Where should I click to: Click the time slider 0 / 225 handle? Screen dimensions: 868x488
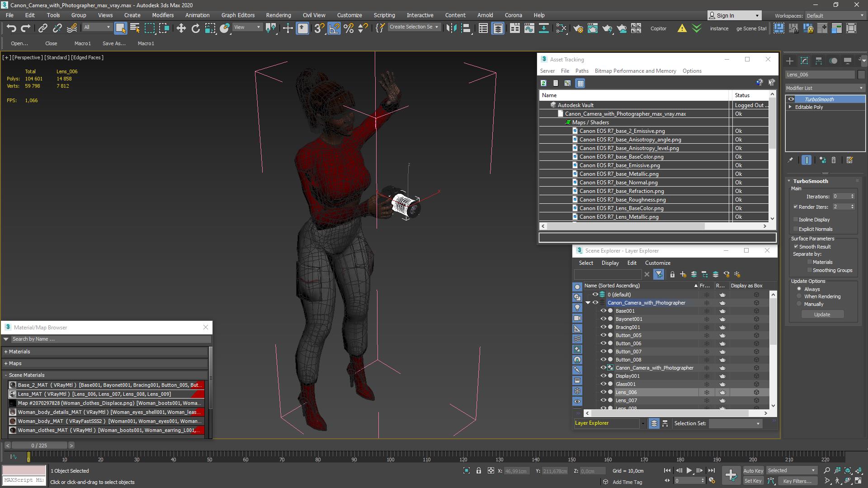coord(39,446)
